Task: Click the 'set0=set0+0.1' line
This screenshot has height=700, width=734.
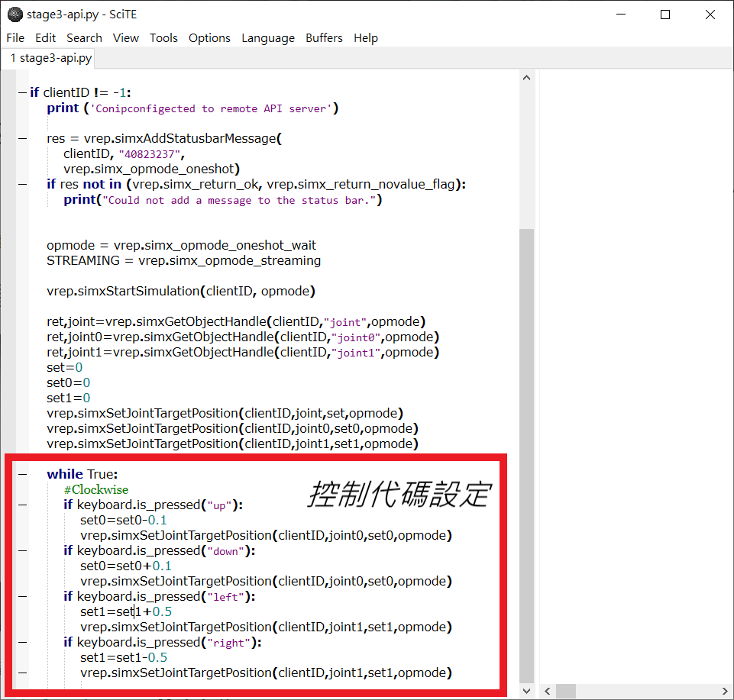Action: click(126, 566)
